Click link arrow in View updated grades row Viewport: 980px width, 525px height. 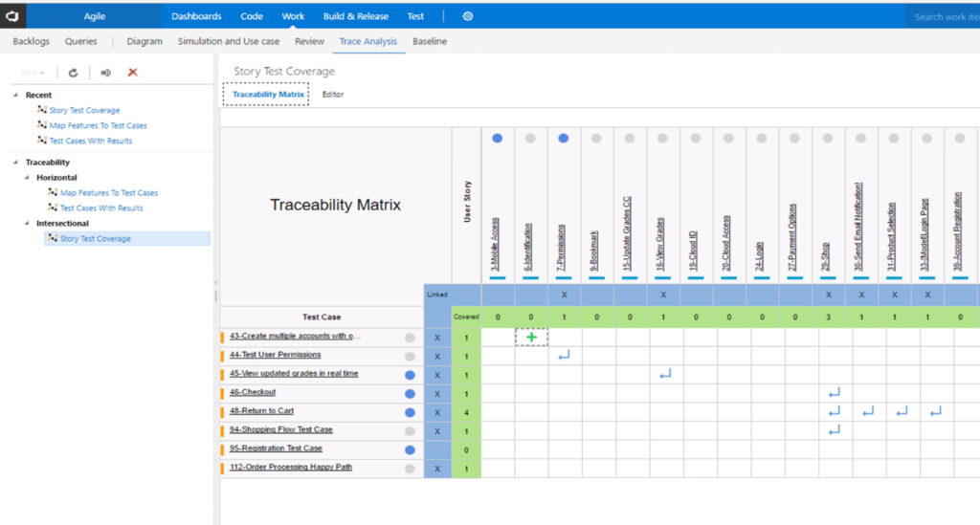(665, 374)
